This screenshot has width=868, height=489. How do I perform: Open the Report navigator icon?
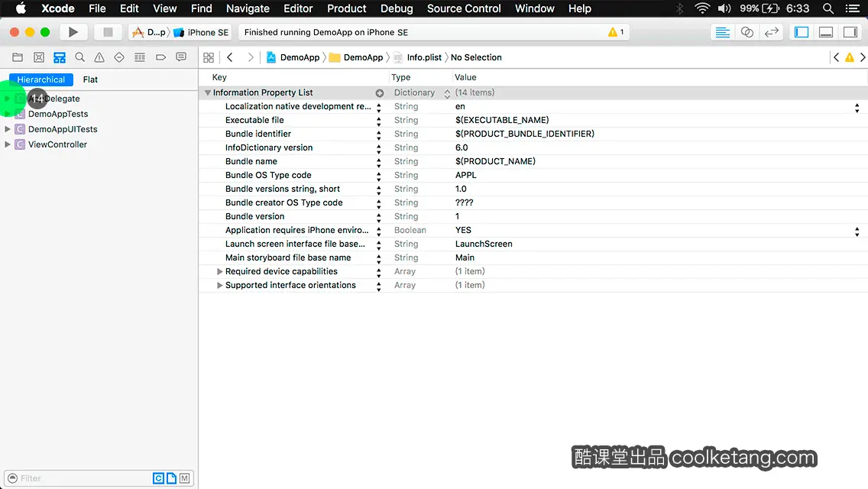[181, 57]
